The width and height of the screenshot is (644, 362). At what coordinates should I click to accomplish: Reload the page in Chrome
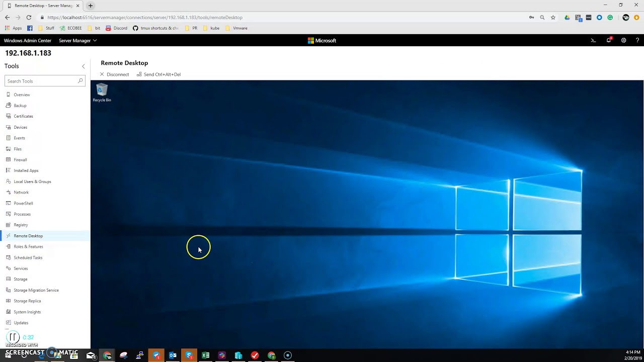click(29, 17)
